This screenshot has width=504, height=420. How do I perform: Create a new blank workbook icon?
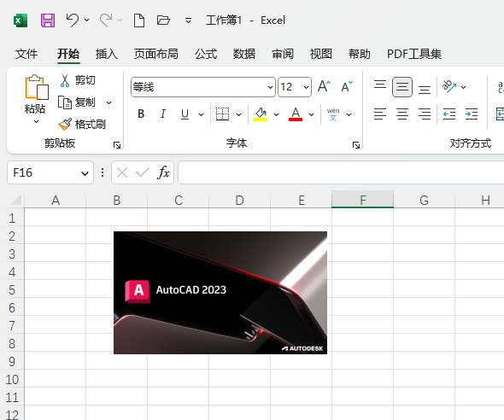coord(139,20)
